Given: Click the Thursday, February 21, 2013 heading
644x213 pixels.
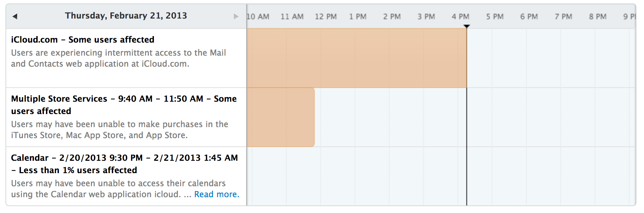Looking at the screenshot, I should tap(126, 16).
